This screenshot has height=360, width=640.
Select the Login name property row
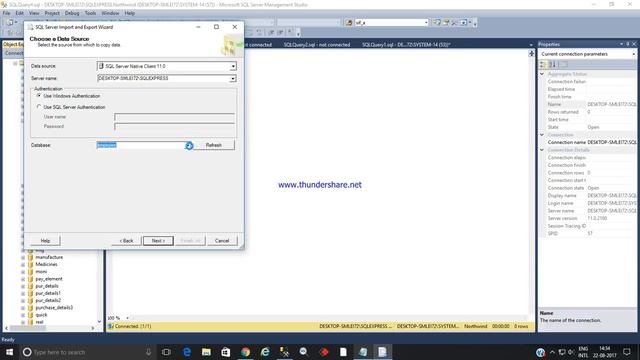(591, 203)
